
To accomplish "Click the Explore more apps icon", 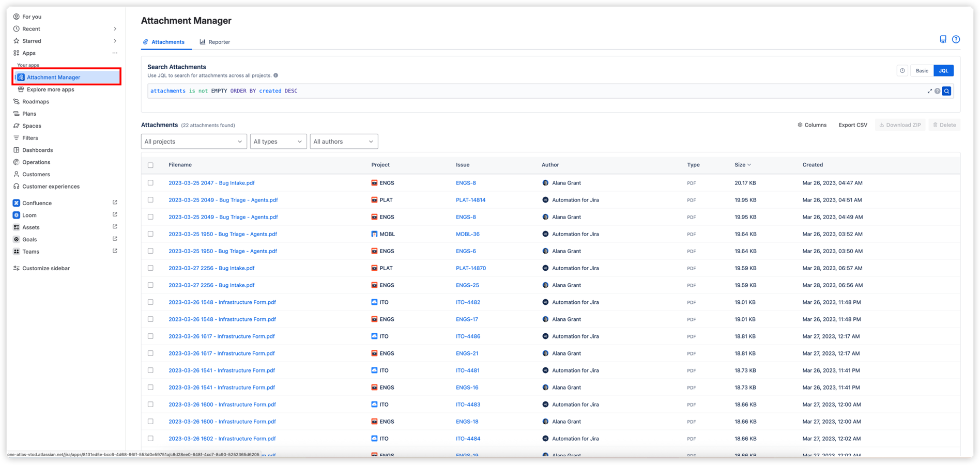I will pyautogui.click(x=21, y=89).
